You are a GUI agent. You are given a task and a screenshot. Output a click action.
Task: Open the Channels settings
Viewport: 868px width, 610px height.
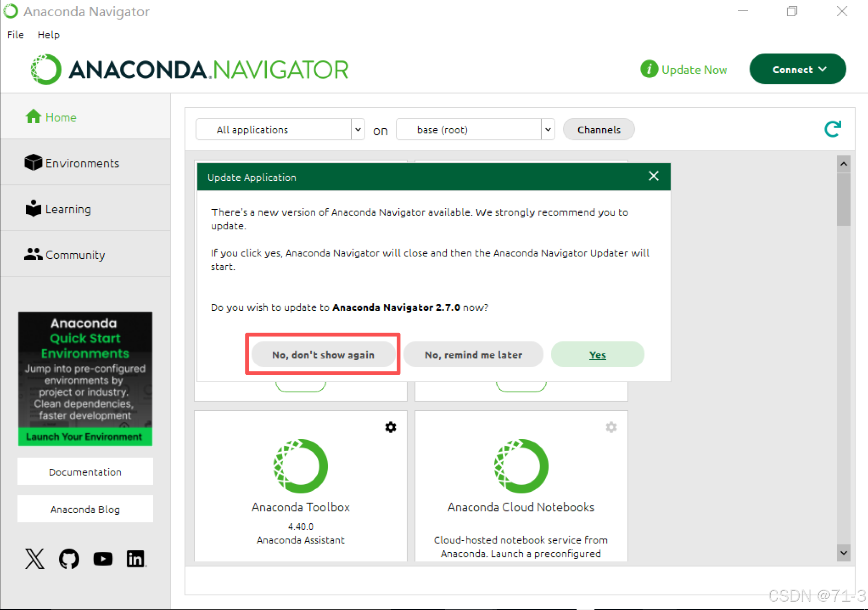point(599,130)
